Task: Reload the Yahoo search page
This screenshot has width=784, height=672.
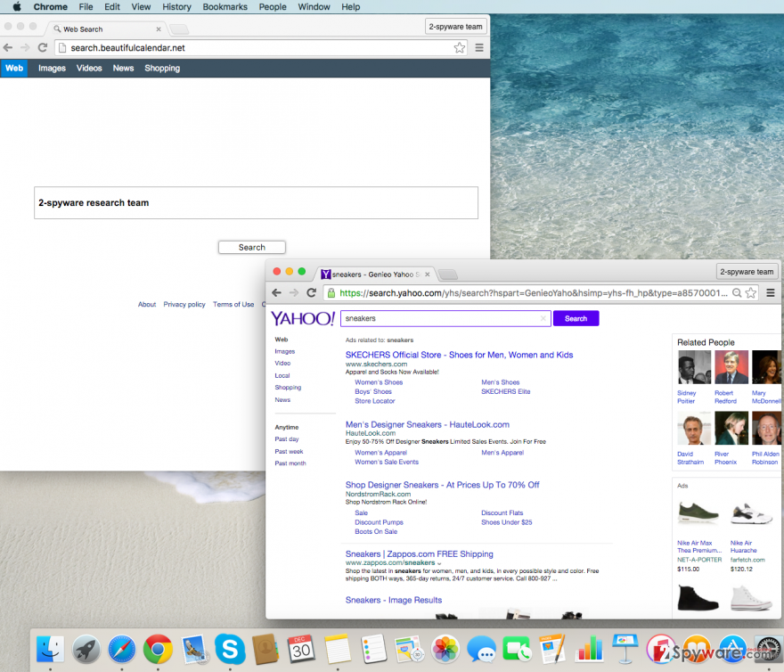Action: point(311,292)
